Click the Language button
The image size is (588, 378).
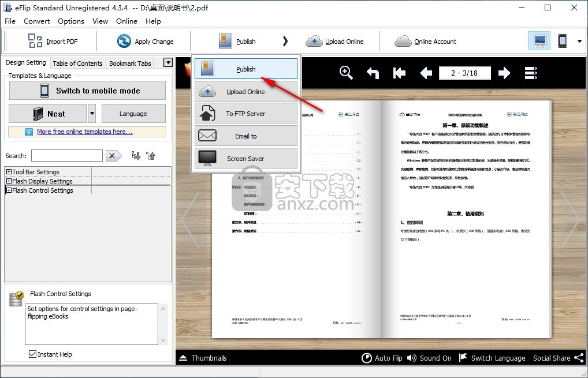click(133, 114)
